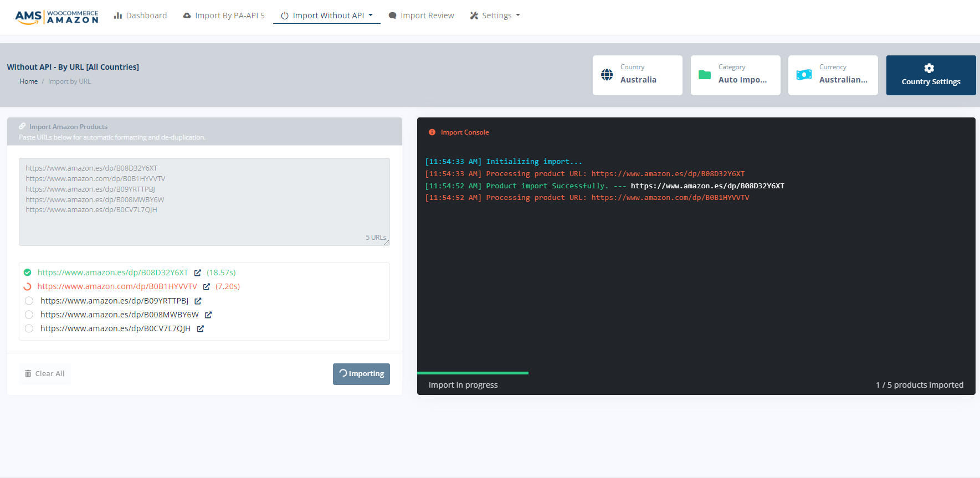Expand the Settings dropdown menu
980x478 pixels.
click(x=495, y=16)
